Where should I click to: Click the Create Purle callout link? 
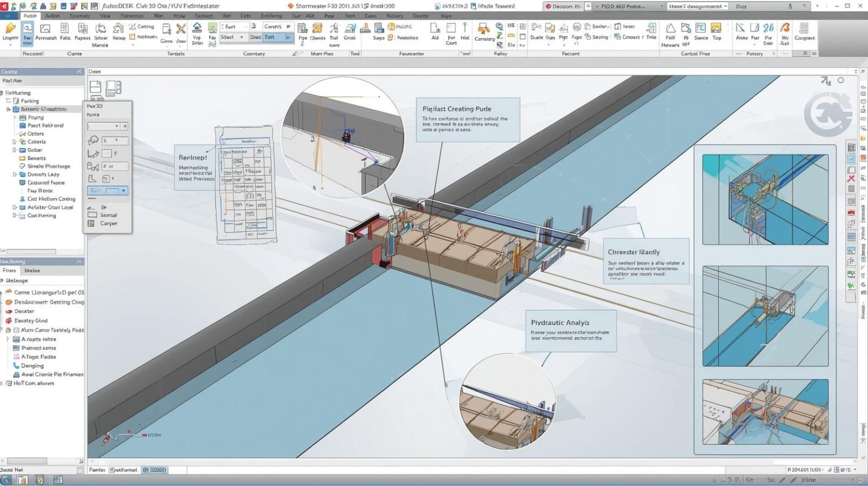coord(457,109)
